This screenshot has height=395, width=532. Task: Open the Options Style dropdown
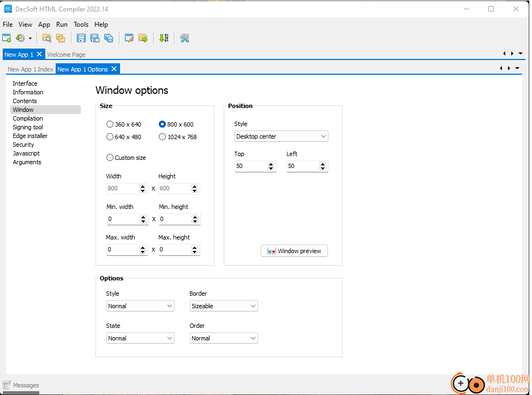(x=140, y=306)
